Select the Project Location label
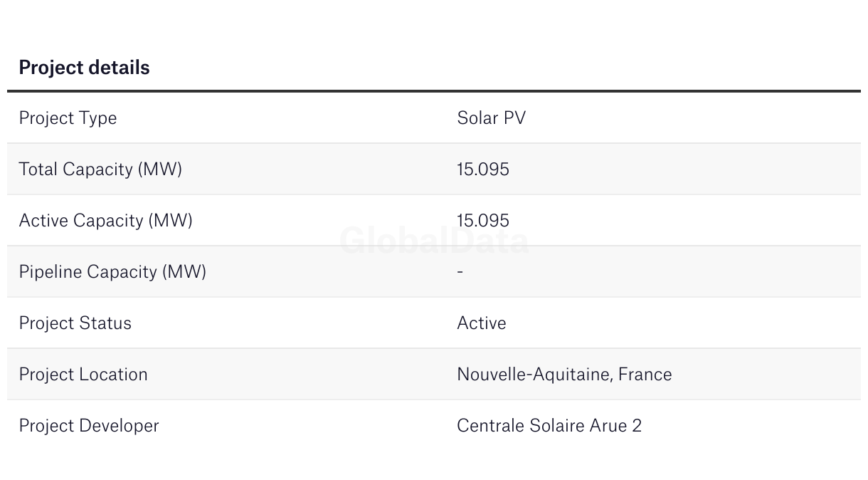This screenshot has width=868, height=480. pos(83,375)
